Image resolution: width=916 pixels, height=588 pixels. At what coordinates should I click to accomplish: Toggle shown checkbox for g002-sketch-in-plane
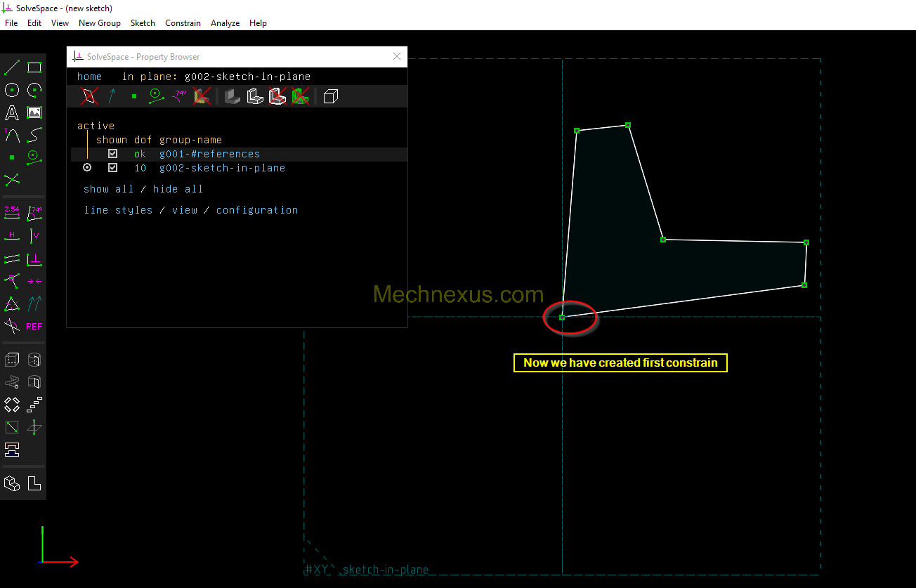point(112,168)
